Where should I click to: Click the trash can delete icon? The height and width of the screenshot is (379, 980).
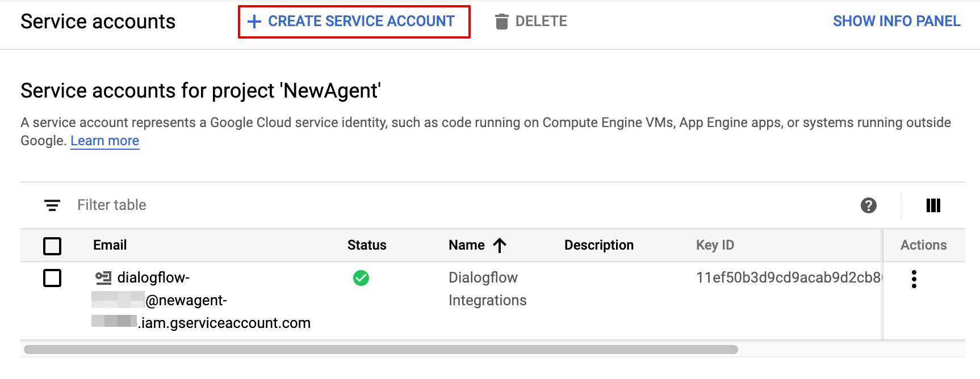coord(501,22)
